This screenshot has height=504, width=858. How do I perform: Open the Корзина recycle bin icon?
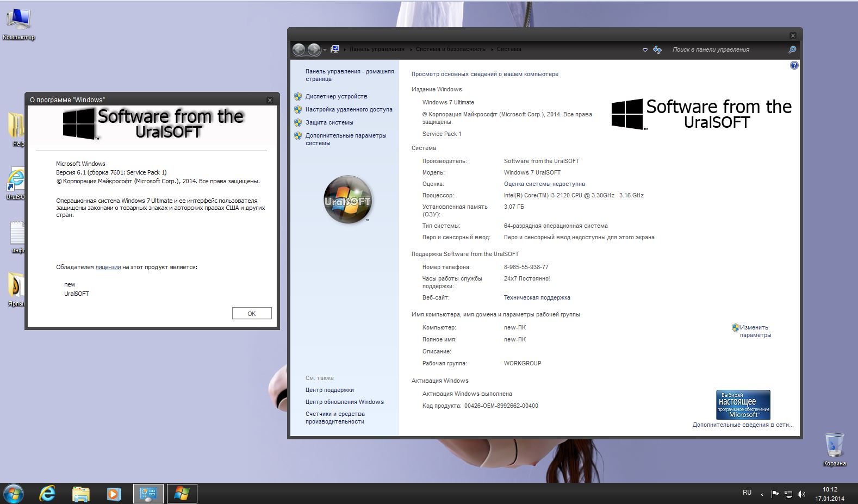(834, 449)
